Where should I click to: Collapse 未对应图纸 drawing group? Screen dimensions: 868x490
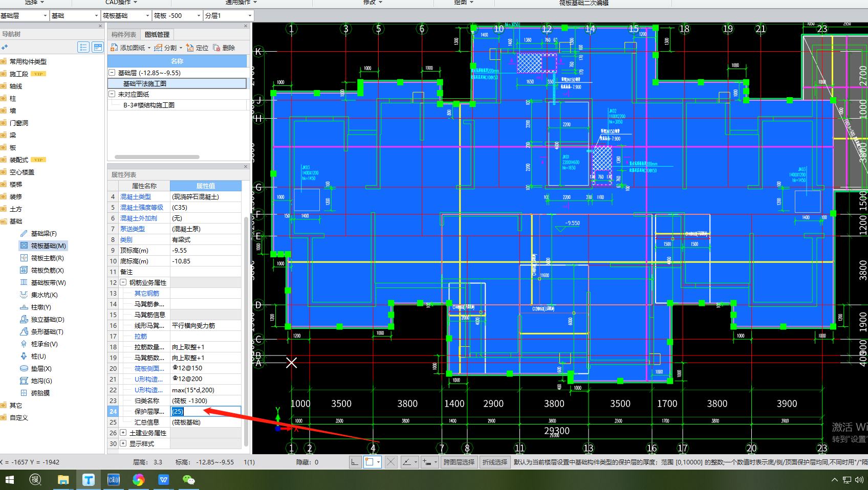112,94
